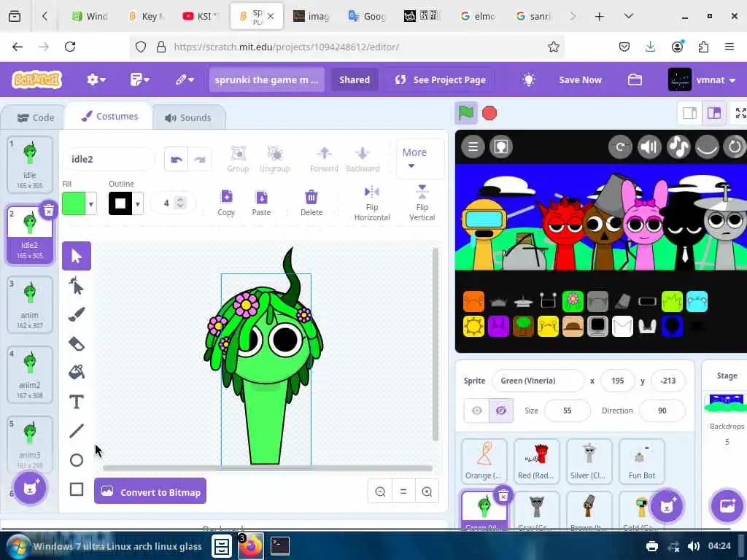Open the hamburger menu in game stage
Image resolution: width=747 pixels, height=560 pixels.
(x=473, y=147)
